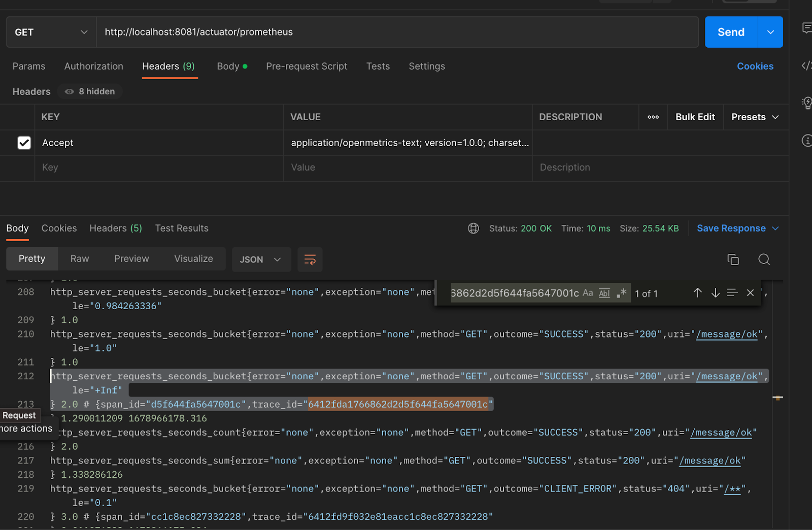This screenshot has width=812, height=530.
Task: Click the Send button
Action: tap(731, 32)
